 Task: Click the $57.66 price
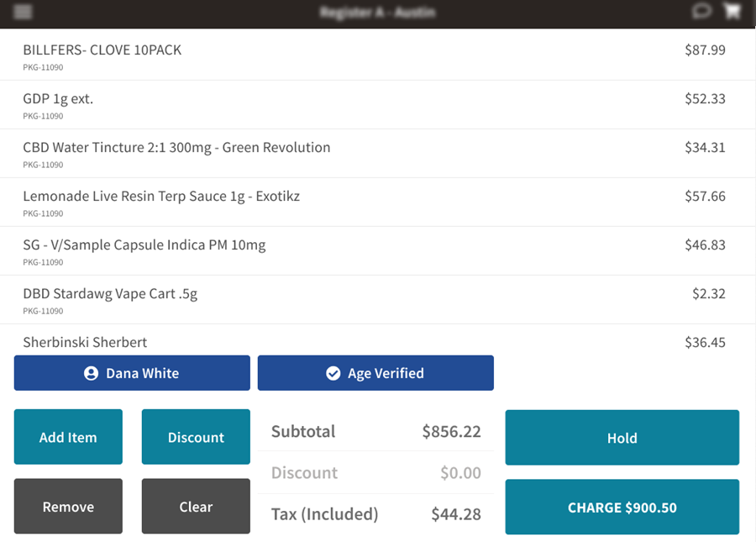pyautogui.click(x=705, y=197)
